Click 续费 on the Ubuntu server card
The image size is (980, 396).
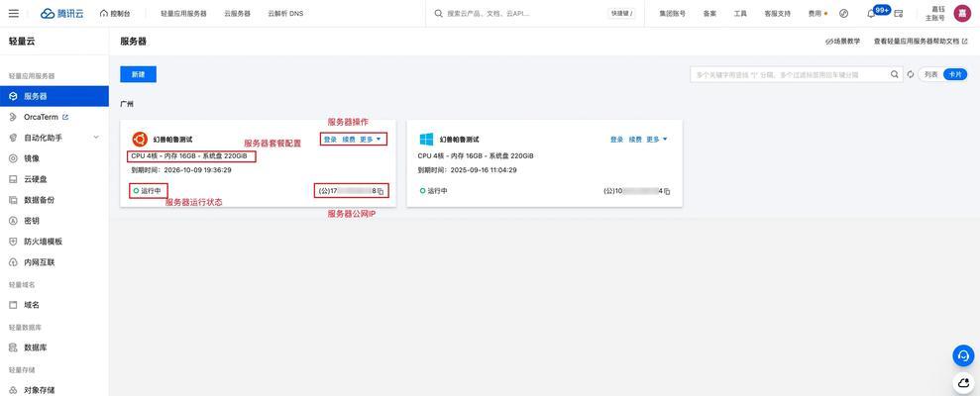tap(348, 140)
